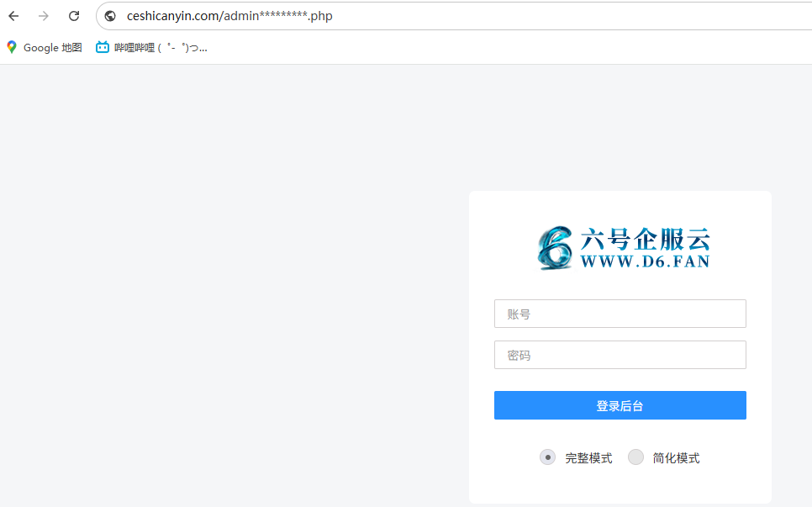Image resolution: width=812 pixels, height=507 pixels.
Task: Go back using the browser back arrow
Action: pyautogui.click(x=14, y=16)
